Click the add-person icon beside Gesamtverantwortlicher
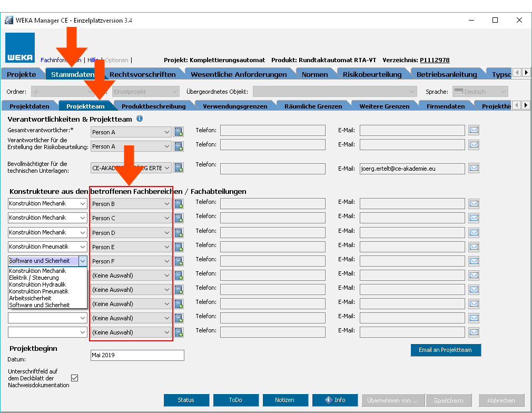Image resolution: width=532 pixels, height=413 pixels. [x=179, y=132]
